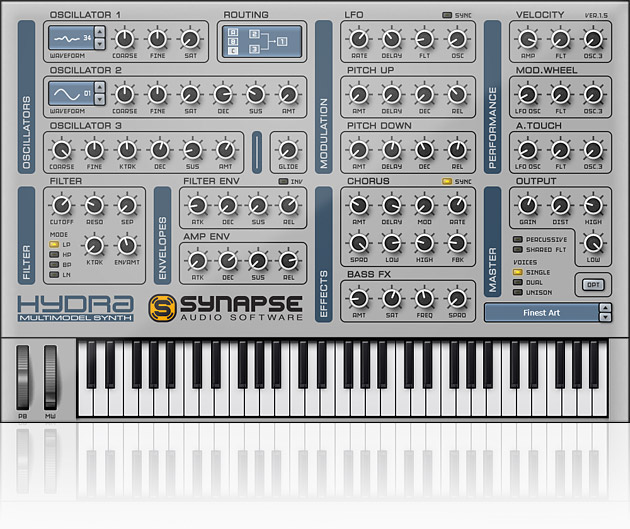Select LN filter mode

[54, 275]
